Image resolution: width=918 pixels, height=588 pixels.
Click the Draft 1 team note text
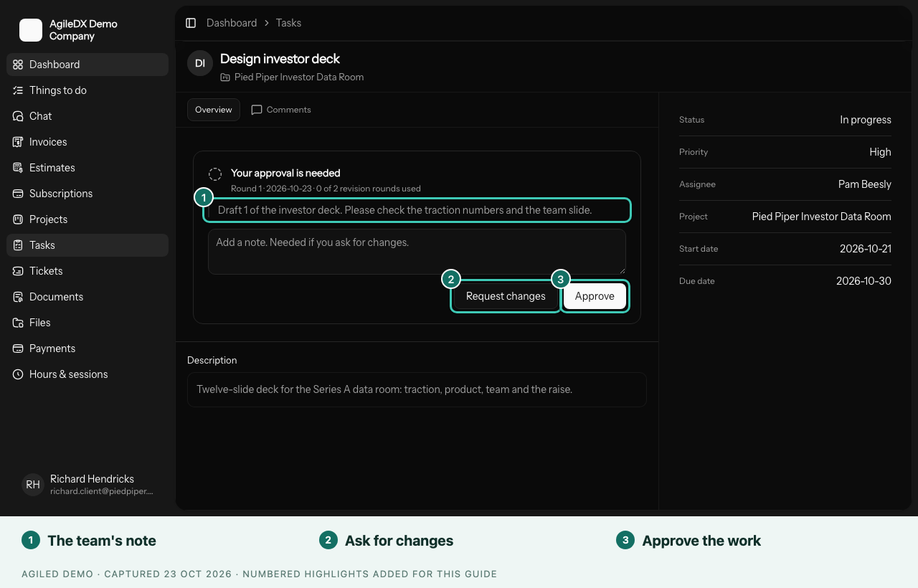405,210
